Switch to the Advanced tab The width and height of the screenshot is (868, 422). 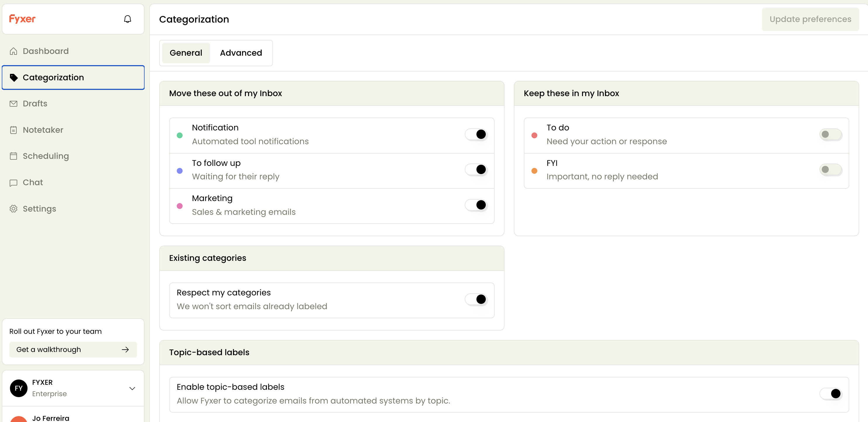click(x=241, y=53)
